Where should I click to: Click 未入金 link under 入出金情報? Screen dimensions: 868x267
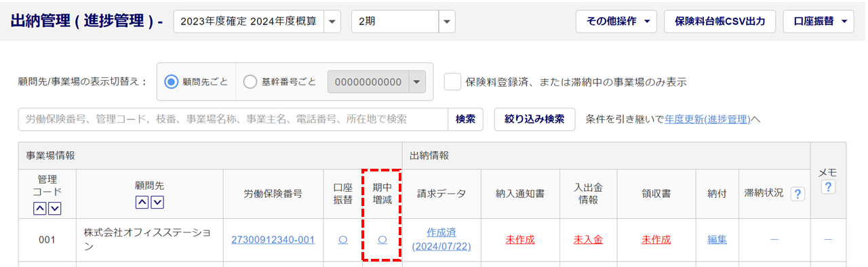point(588,240)
